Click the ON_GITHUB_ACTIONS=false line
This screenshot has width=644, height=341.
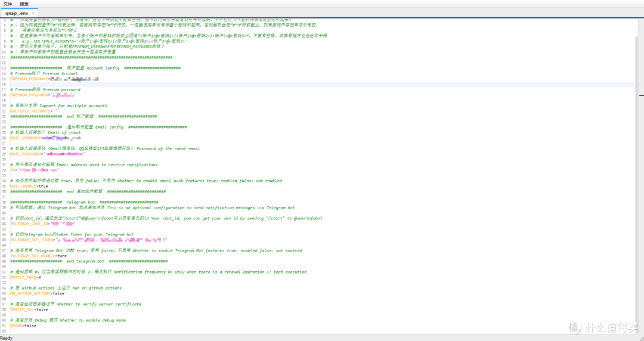pos(38,293)
